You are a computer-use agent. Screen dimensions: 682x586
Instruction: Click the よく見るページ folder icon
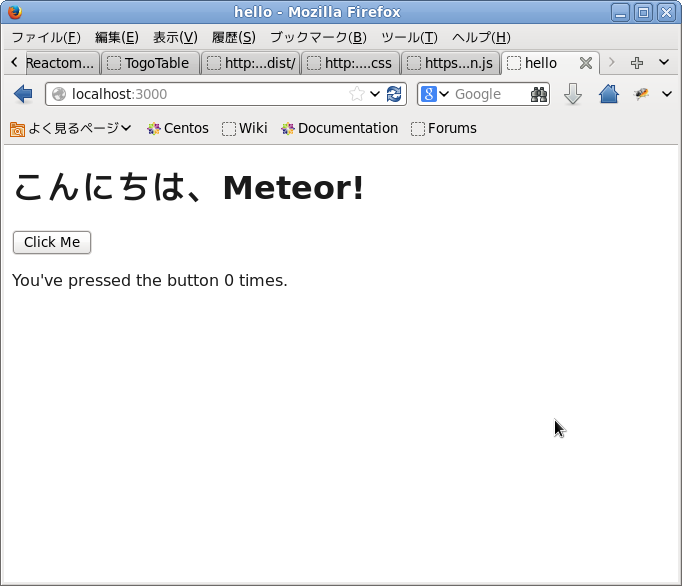click(x=17, y=129)
